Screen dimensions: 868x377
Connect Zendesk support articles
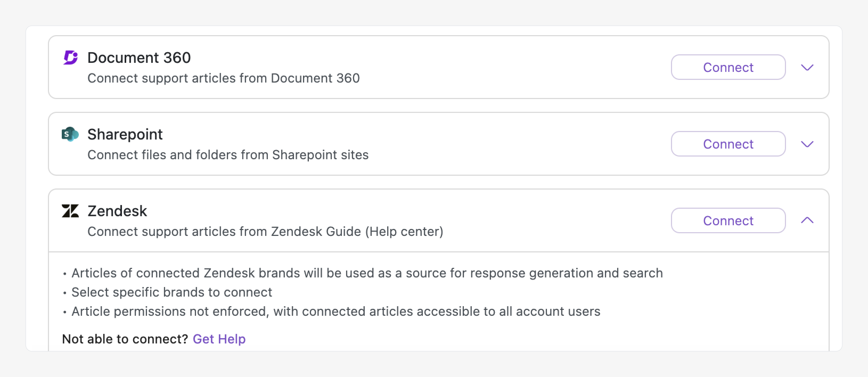click(x=728, y=221)
